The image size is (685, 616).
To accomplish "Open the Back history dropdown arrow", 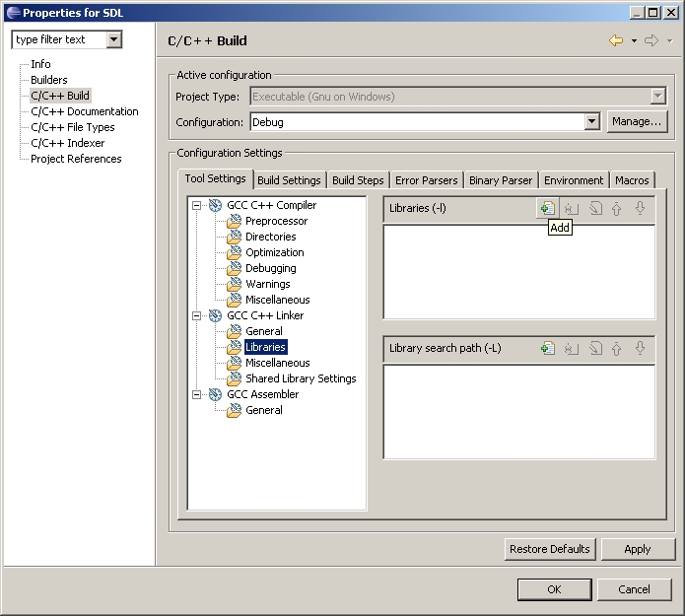I will (634, 41).
